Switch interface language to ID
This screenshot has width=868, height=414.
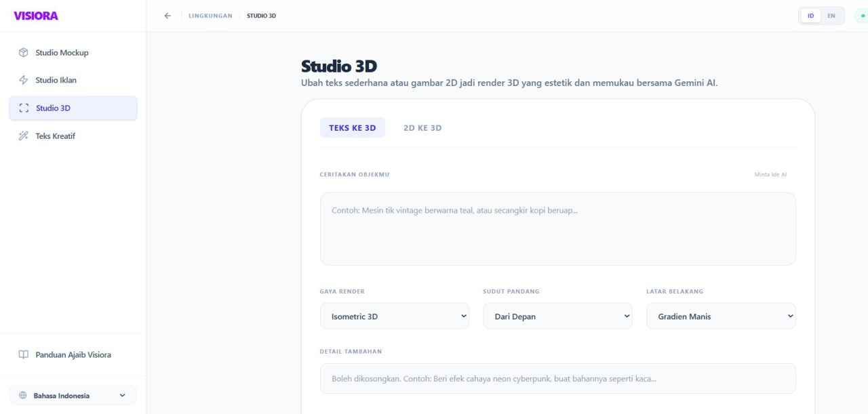pyautogui.click(x=811, y=16)
